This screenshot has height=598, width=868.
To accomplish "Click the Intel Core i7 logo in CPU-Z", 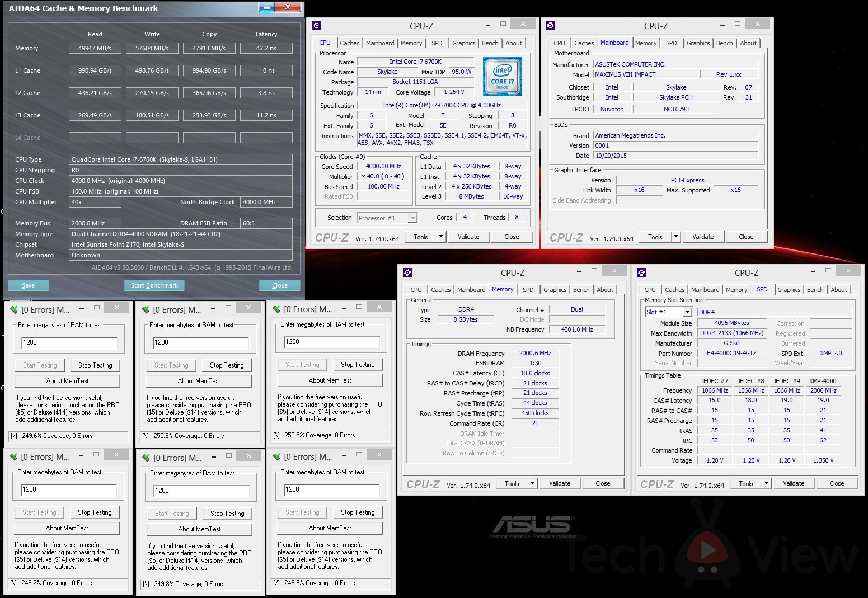I will click(x=503, y=77).
